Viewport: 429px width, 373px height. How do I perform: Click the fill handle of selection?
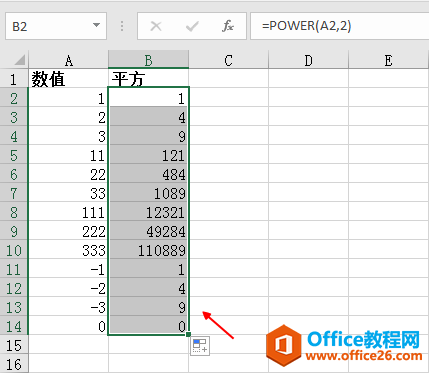(x=189, y=334)
